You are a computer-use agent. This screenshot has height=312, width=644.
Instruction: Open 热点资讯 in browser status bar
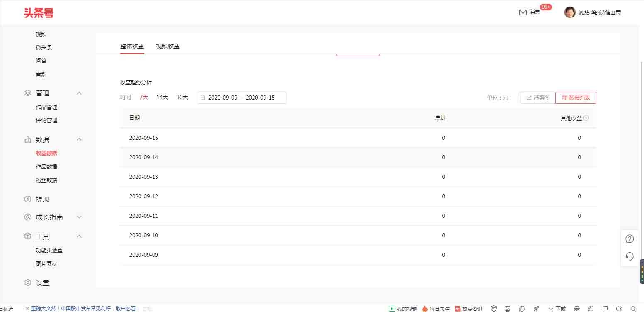469,309
